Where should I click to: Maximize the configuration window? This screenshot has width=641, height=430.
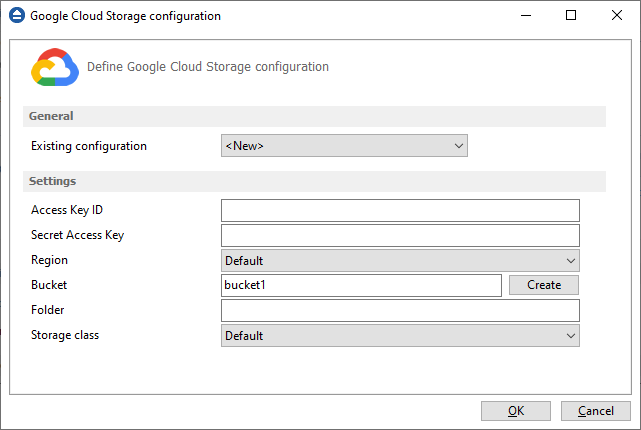pyautogui.click(x=571, y=16)
